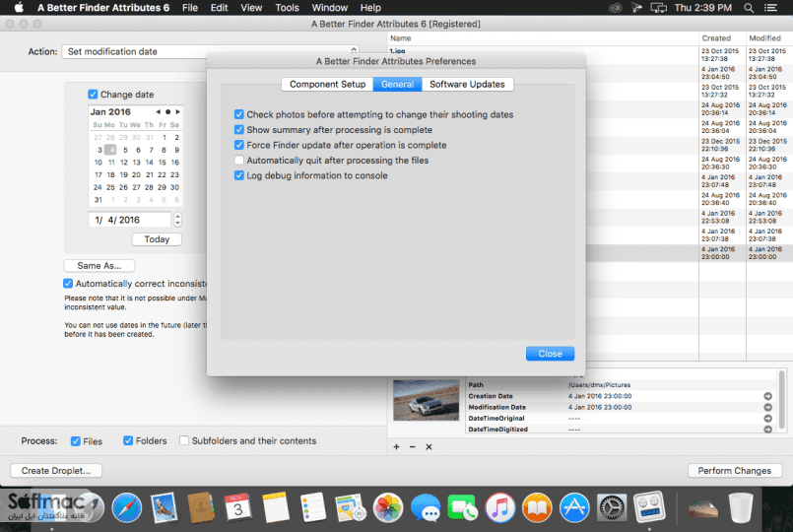This screenshot has width=793, height=532.
Task: Toggle the Files process checkbox
Action: tap(75, 441)
